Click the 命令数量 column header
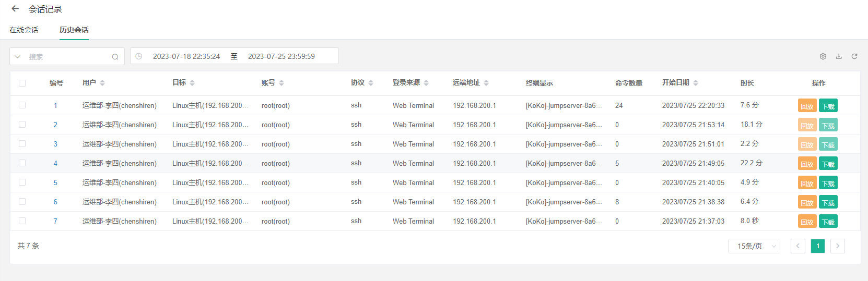The image size is (868, 281). click(629, 83)
